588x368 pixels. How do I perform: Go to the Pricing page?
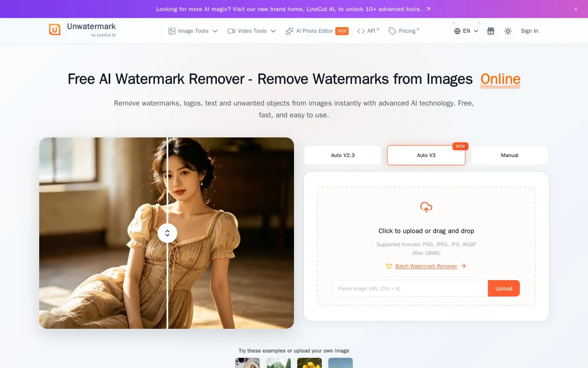(x=404, y=31)
